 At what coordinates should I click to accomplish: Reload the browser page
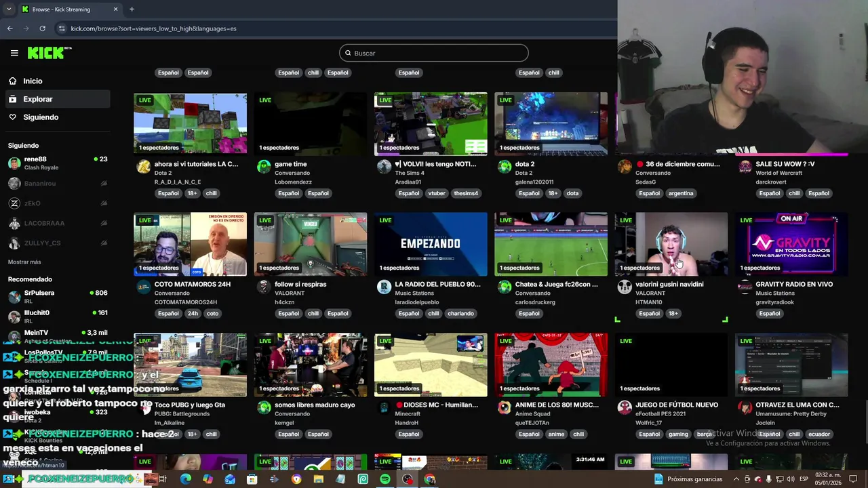[42, 28]
